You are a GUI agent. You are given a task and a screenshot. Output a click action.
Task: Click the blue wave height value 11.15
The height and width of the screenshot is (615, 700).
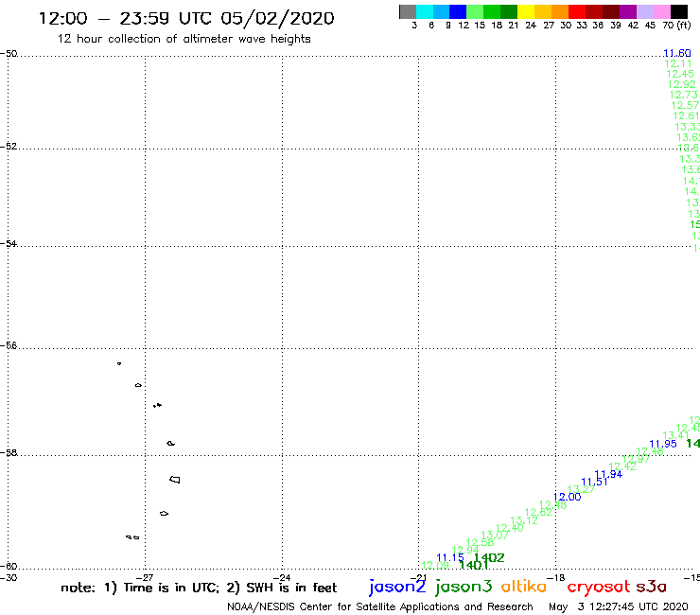(x=450, y=557)
